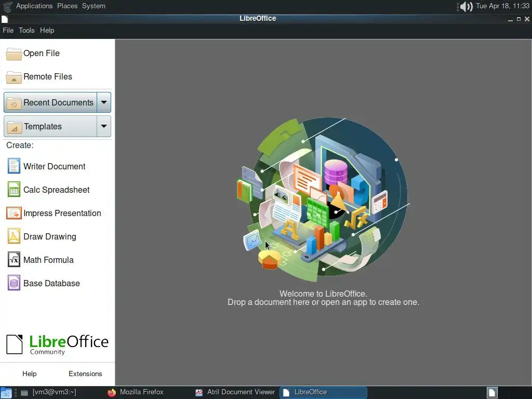Create a new Draw Drawing
Image resolution: width=532 pixels, height=399 pixels.
click(49, 236)
